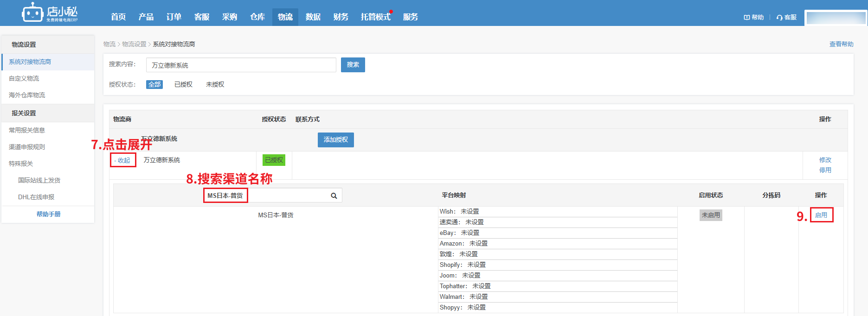Open the 采购 menu
Screen dimensions: 868x316
[230, 17]
